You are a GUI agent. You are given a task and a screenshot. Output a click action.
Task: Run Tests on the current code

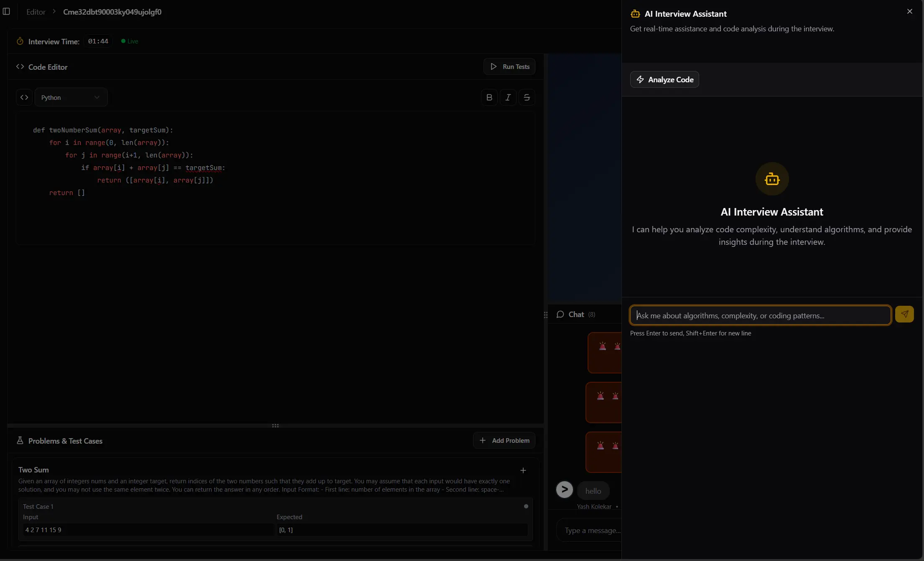coord(509,66)
